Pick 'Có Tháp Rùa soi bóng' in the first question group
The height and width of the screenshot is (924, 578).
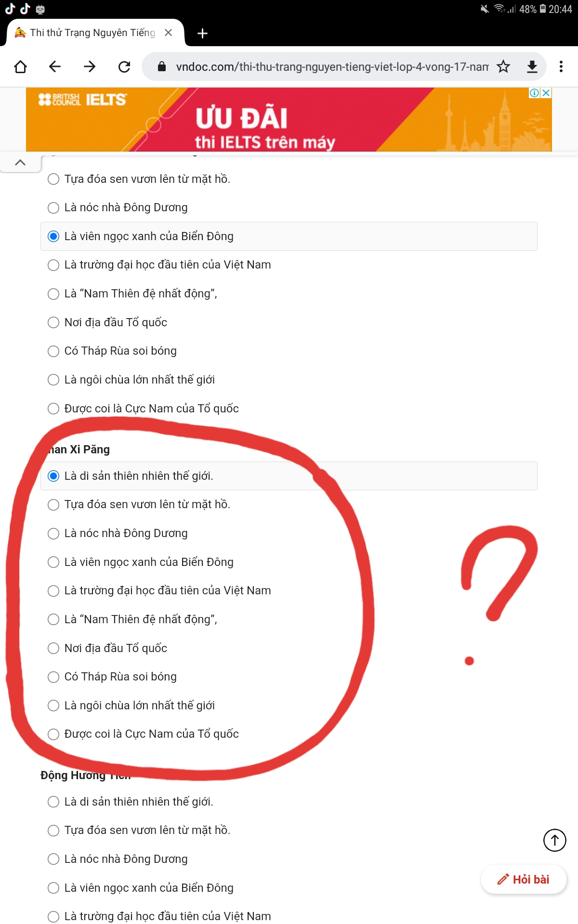(x=53, y=351)
